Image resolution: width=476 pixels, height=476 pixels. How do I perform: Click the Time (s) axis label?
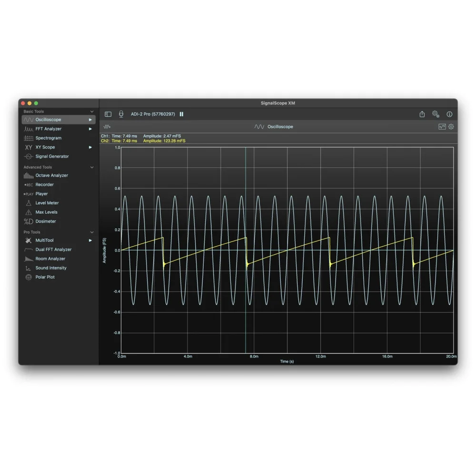(287, 362)
